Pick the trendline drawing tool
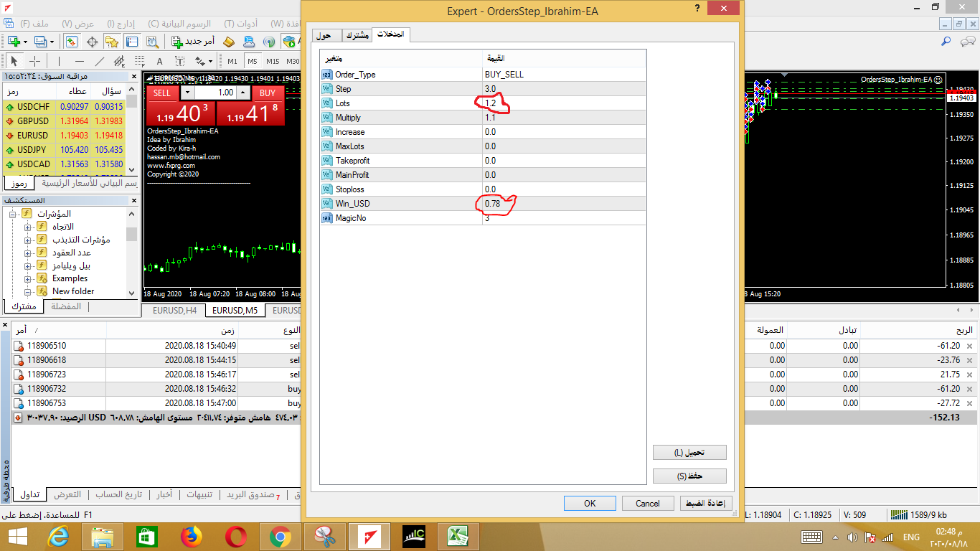The width and height of the screenshot is (980, 551). [x=100, y=61]
